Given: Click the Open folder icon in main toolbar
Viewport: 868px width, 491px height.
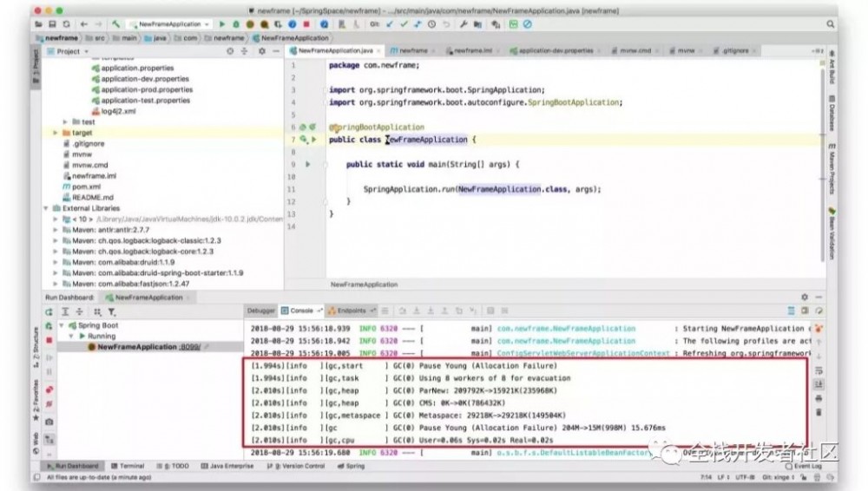Looking at the screenshot, I should coord(38,24).
